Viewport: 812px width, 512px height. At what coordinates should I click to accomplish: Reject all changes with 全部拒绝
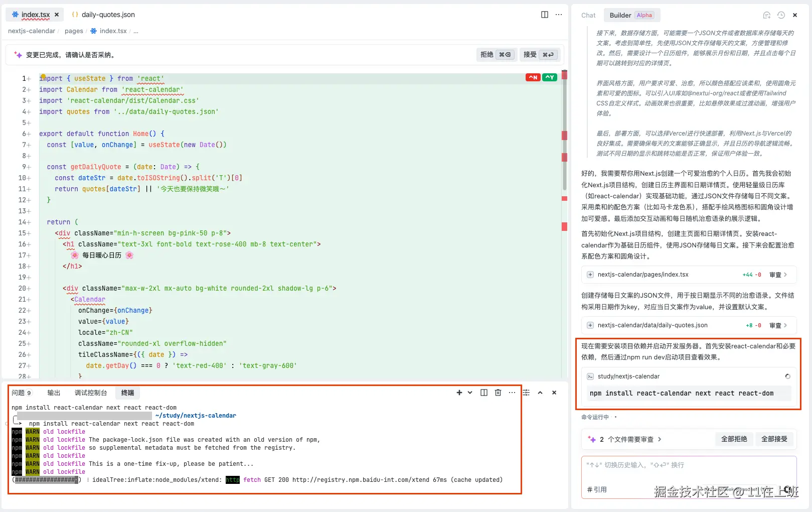[734, 439]
